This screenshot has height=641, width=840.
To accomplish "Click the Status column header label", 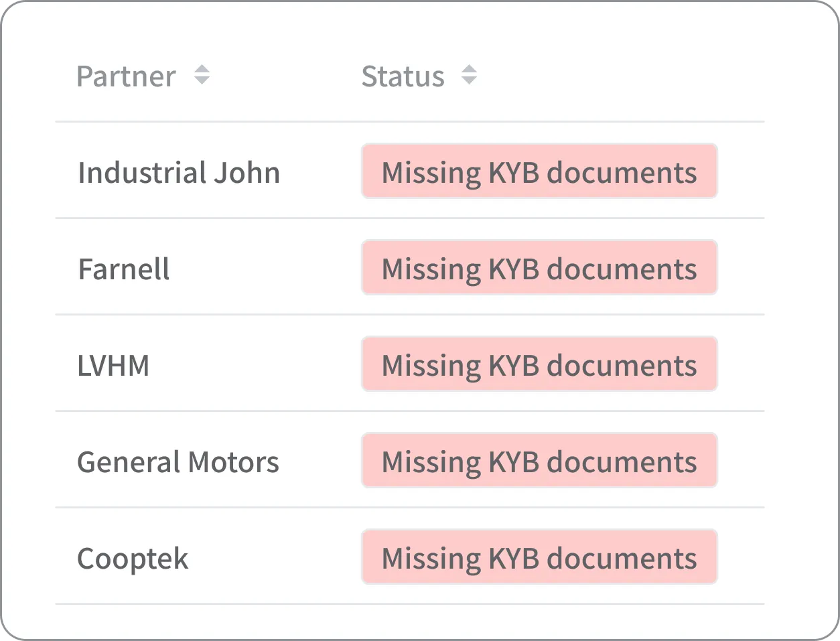I will (x=403, y=76).
